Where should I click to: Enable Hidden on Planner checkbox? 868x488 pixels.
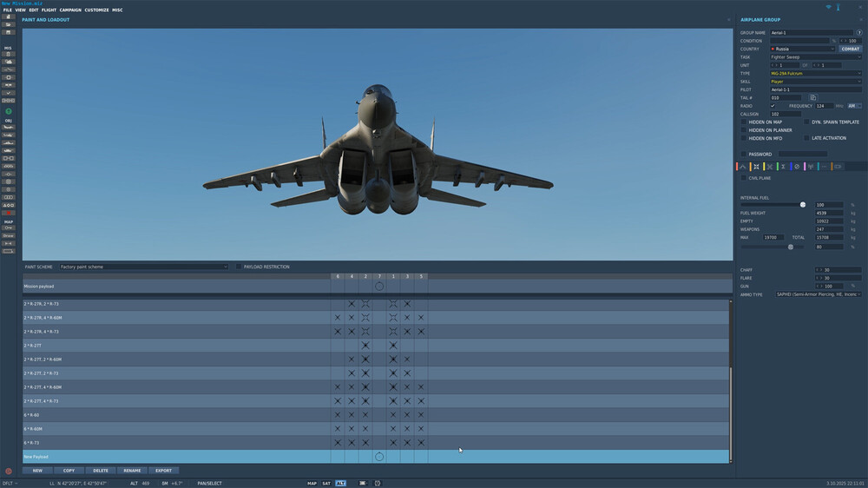pyautogui.click(x=744, y=130)
